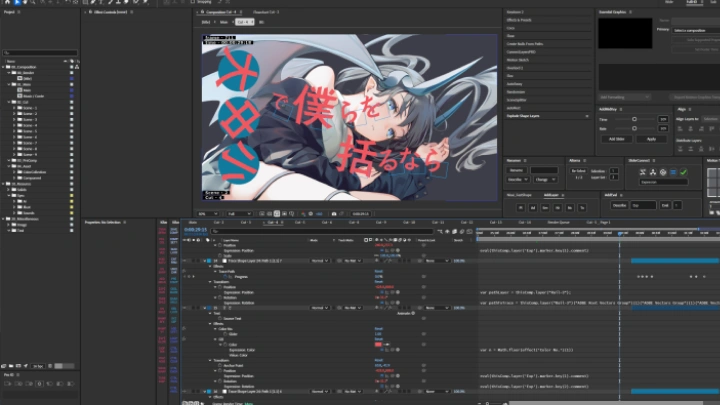Click the color channels icon below the viewer
This screenshot has height=405, width=720.
[303, 214]
